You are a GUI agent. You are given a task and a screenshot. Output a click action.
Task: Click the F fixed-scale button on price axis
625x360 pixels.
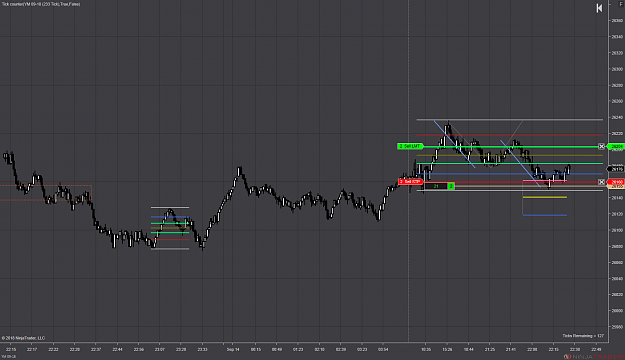click(x=621, y=4)
